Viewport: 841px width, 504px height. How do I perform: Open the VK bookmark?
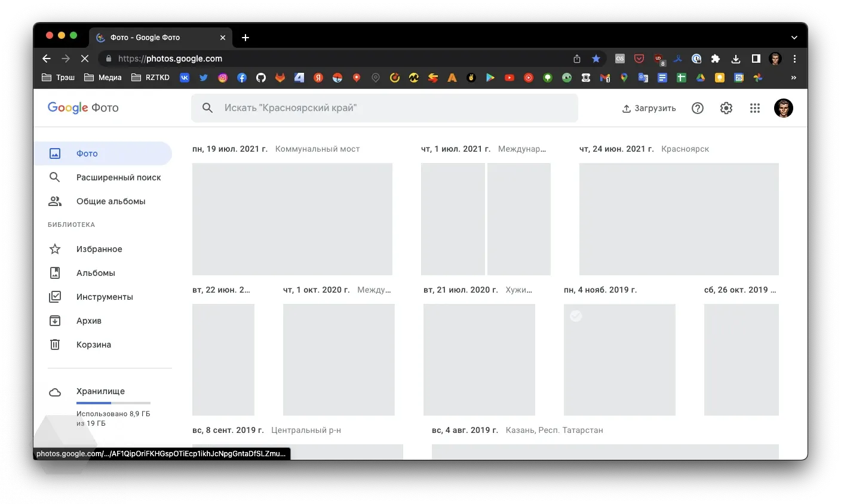[x=185, y=78]
